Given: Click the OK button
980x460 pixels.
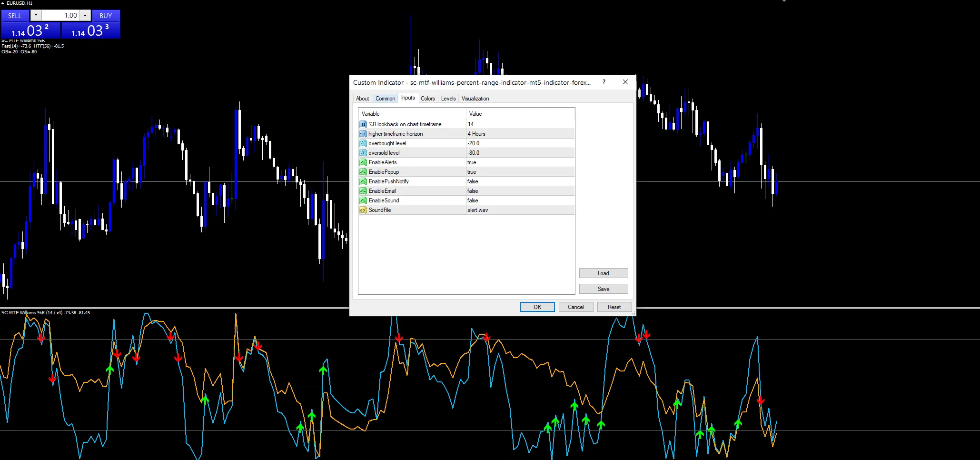Looking at the screenshot, I should pos(537,307).
